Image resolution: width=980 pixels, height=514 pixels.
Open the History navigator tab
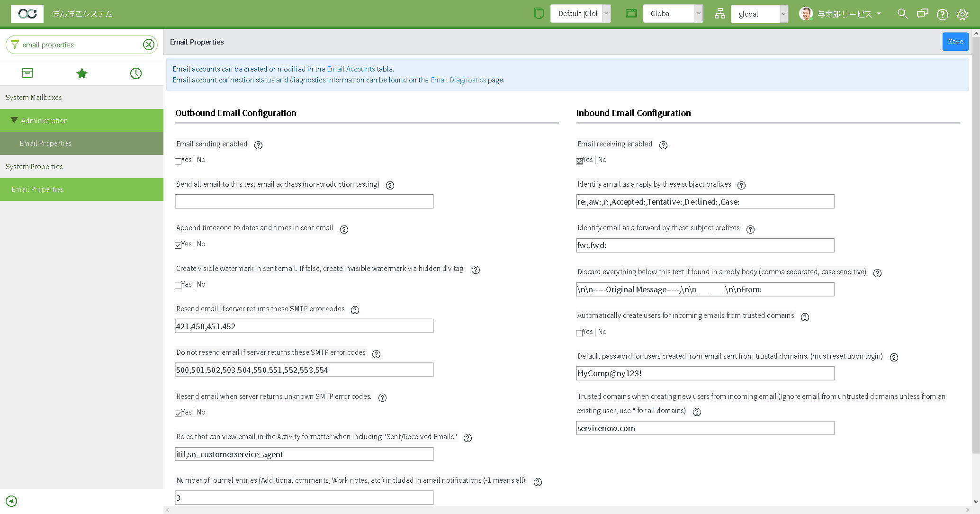136,73
